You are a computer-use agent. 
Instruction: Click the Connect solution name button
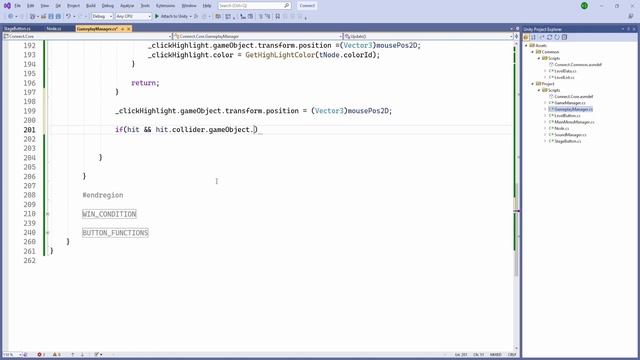[x=307, y=6]
